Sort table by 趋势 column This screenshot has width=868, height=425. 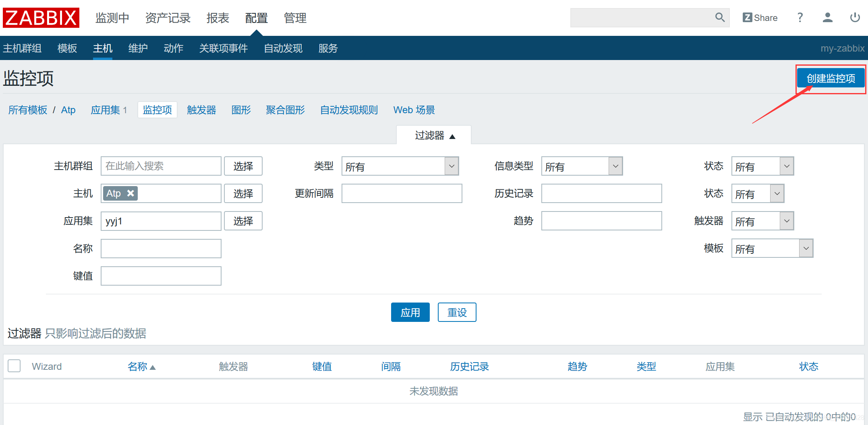click(x=578, y=367)
